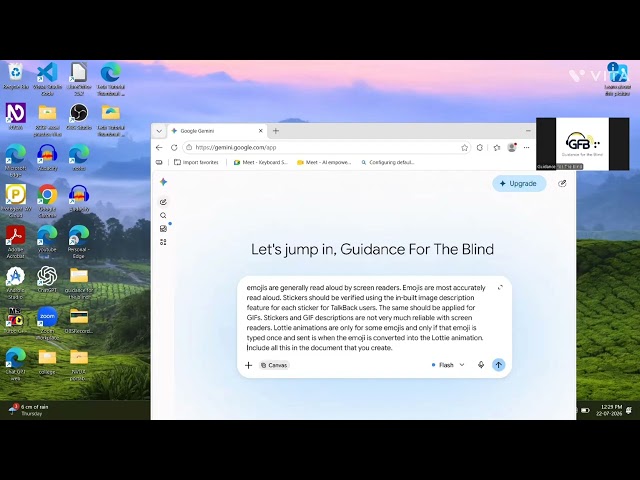
Task: Open the Flash model picker dropdown
Action: point(448,365)
